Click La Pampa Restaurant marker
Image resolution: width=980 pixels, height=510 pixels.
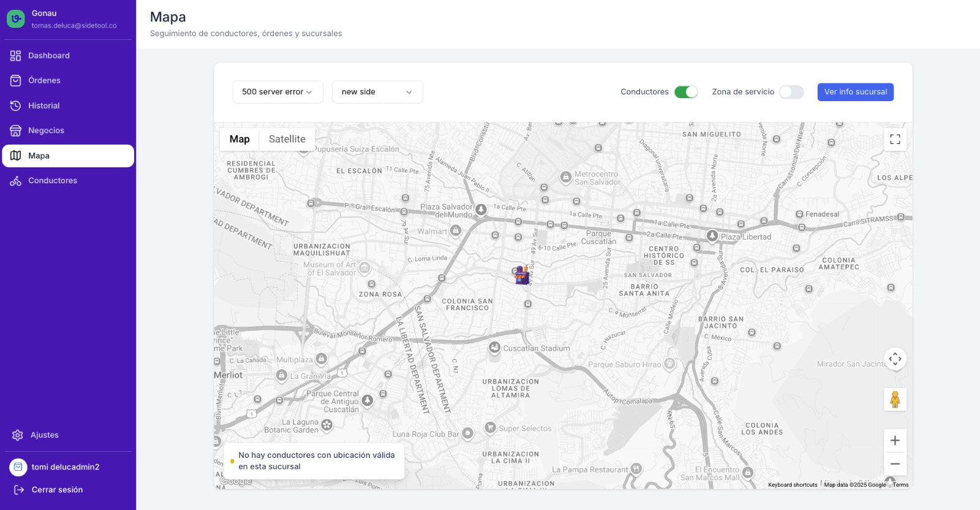636,469
